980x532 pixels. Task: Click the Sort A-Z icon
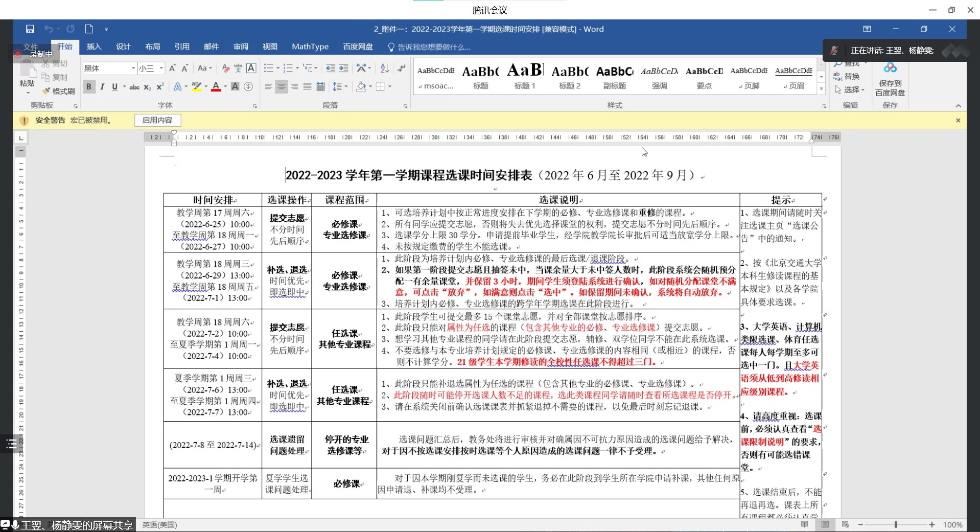pos(385,68)
